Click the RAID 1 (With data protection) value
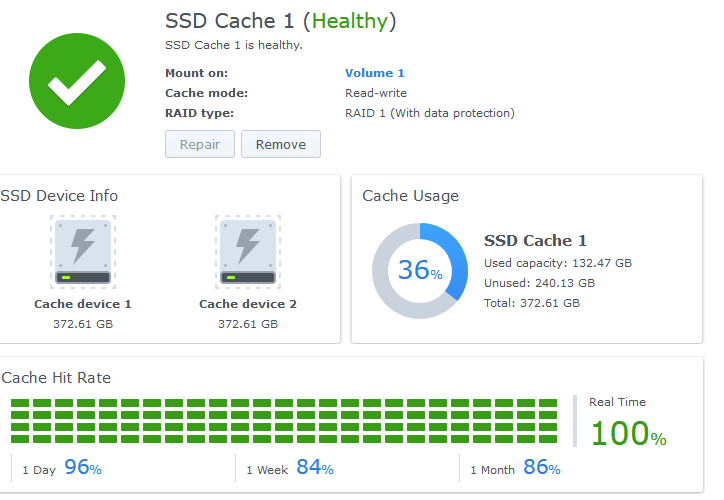 click(x=430, y=113)
